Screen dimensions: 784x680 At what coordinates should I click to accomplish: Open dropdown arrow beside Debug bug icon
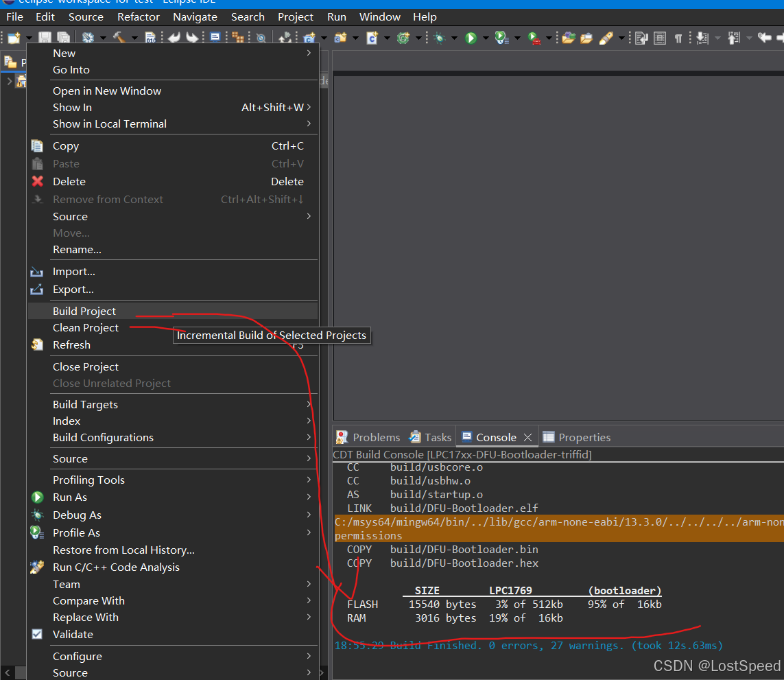pyautogui.click(x=454, y=38)
